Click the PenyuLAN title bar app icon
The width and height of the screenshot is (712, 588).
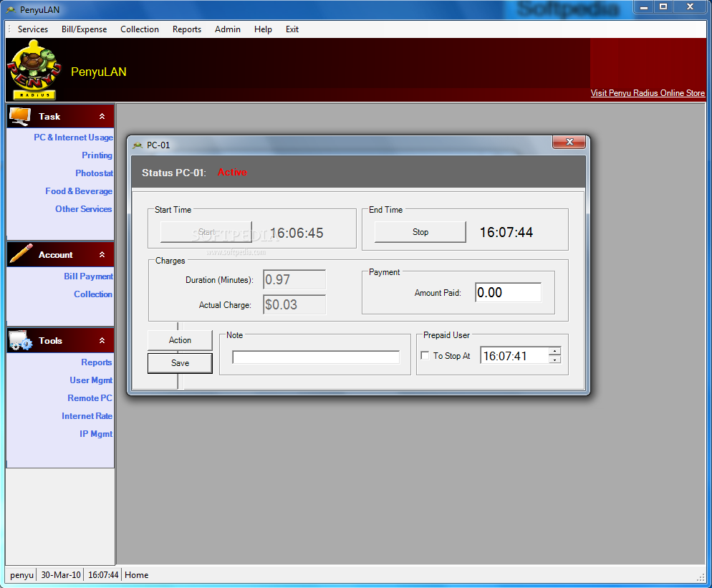[11, 10]
